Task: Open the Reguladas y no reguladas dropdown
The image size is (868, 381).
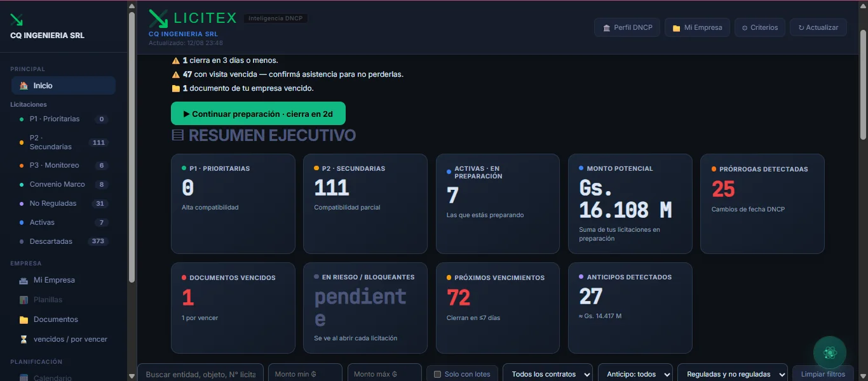Action: (733, 374)
